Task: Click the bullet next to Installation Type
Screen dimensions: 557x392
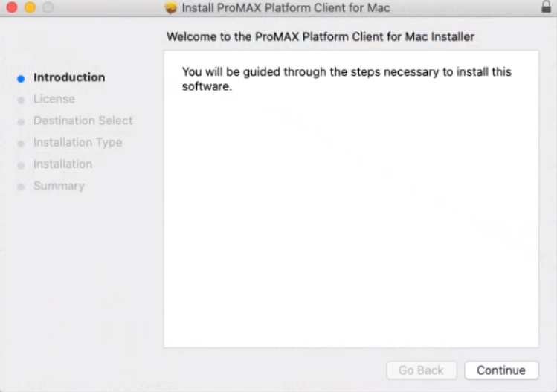Action: pyautogui.click(x=21, y=144)
